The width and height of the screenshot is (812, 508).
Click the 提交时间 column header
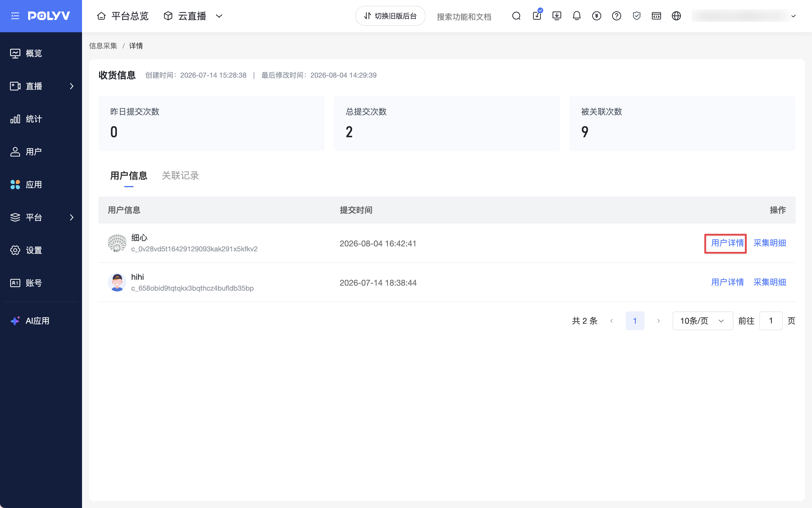tap(356, 210)
